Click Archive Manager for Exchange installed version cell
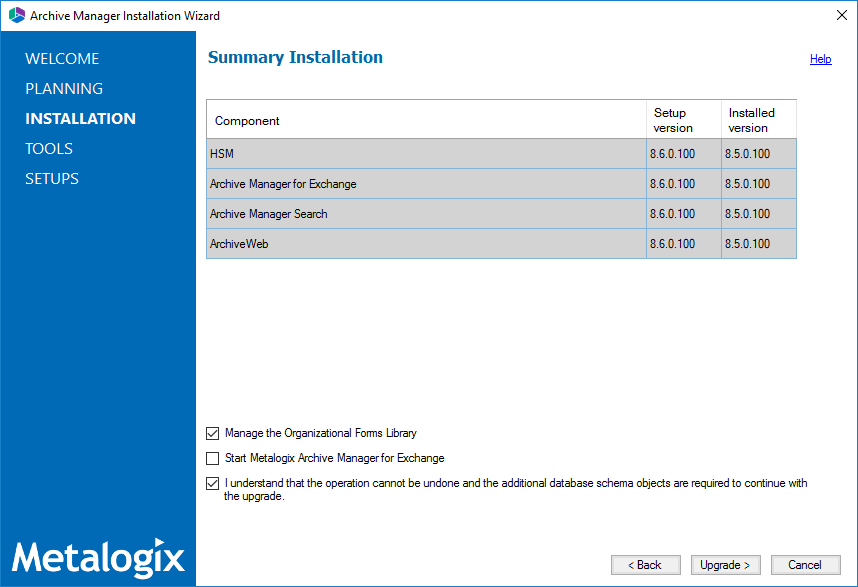This screenshot has height=587, width=858. (x=758, y=184)
